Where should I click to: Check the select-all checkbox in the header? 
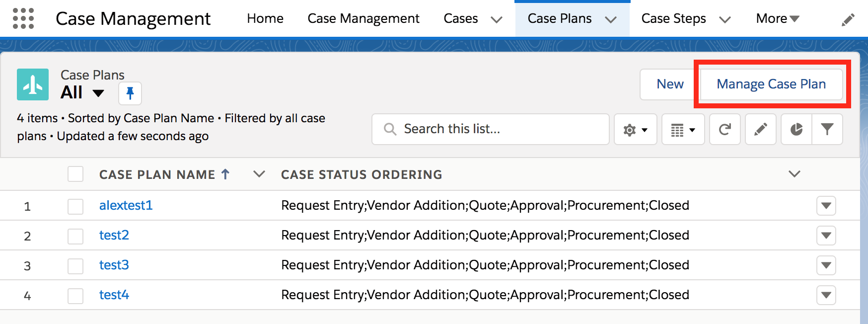(x=75, y=174)
